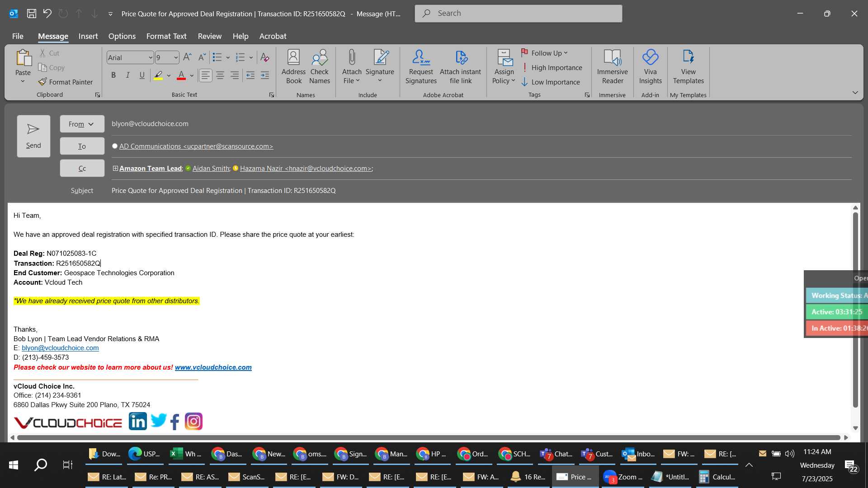The image size is (868, 488).
Task: Apply yellow text highlight color
Action: [x=158, y=75]
